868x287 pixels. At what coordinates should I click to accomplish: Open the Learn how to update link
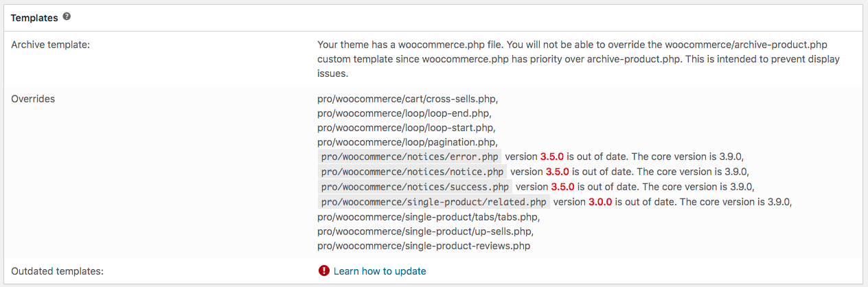pos(380,271)
